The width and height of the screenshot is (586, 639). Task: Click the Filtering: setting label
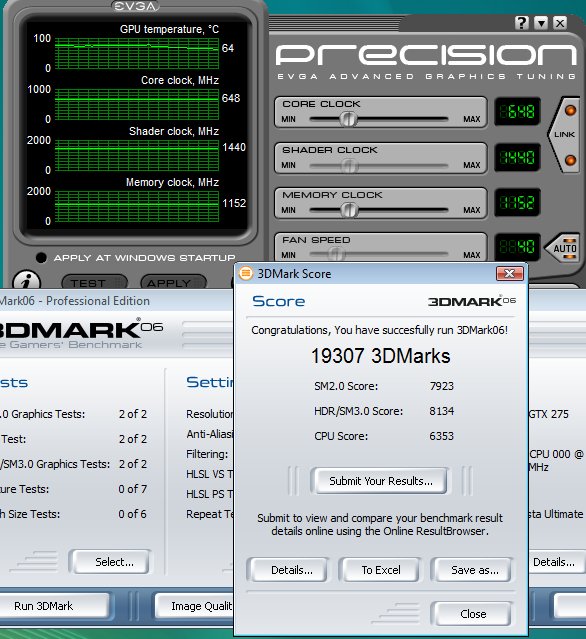(207, 454)
